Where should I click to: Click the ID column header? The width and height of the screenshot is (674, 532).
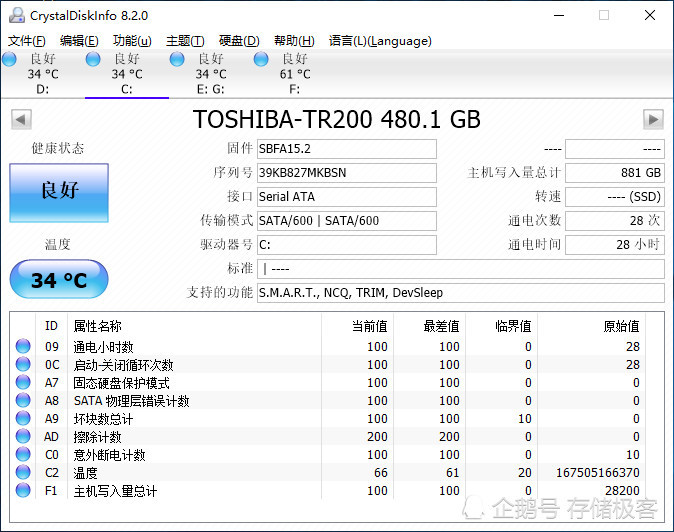51,326
